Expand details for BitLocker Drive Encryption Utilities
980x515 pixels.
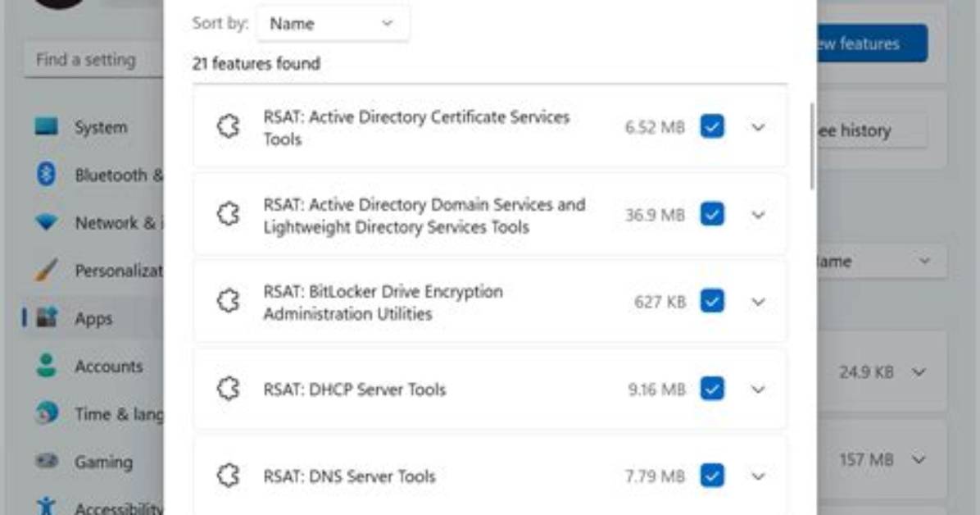click(758, 303)
